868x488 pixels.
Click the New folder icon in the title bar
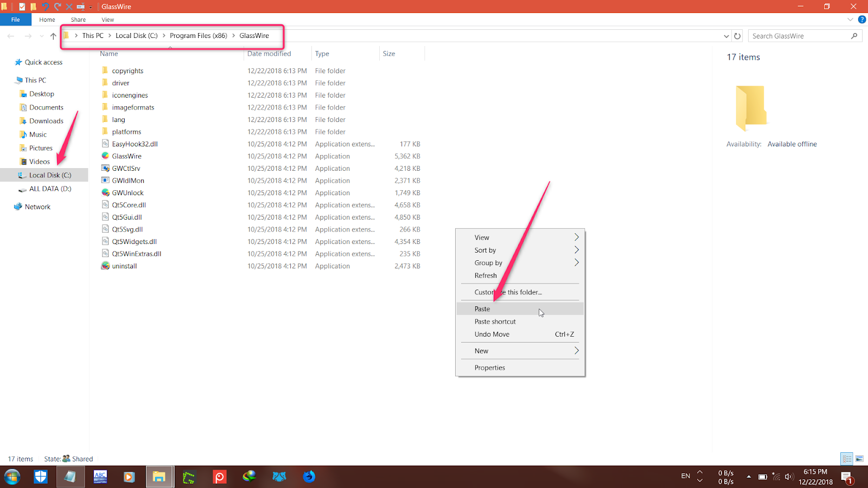click(33, 7)
